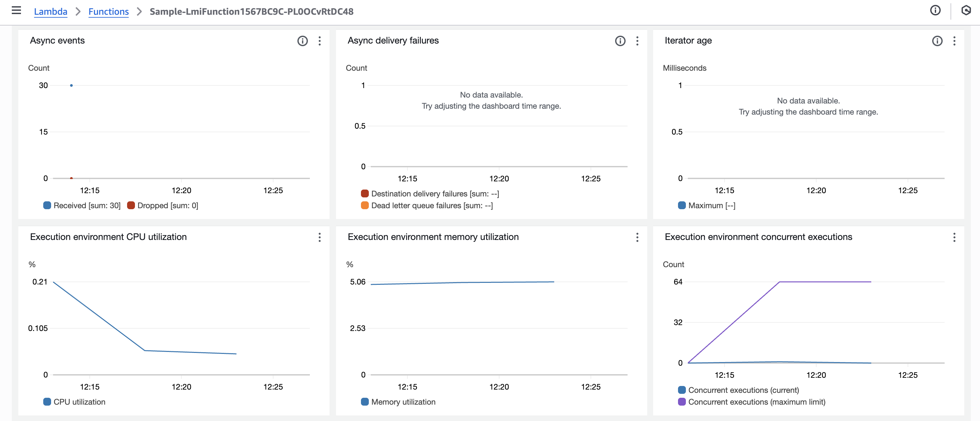The image size is (980, 421).
Task: Open the Async delivery failures actions menu
Action: pos(637,41)
